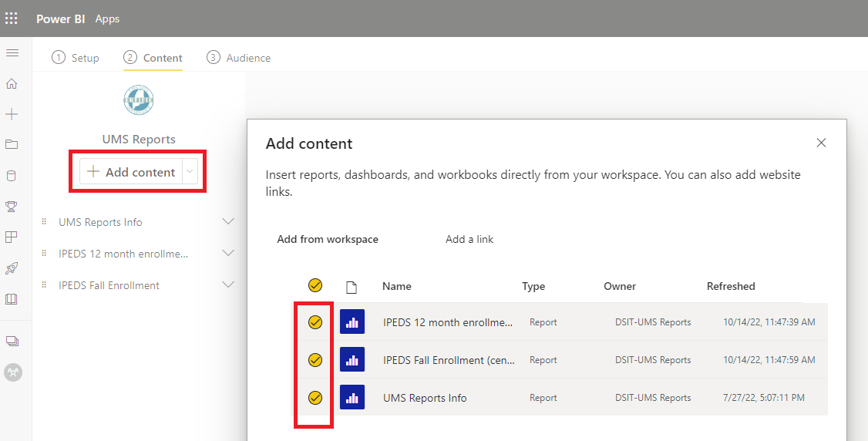Open the app launcher waffle icon
The width and height of the screenshot is (868, 441).
(12, 19)
